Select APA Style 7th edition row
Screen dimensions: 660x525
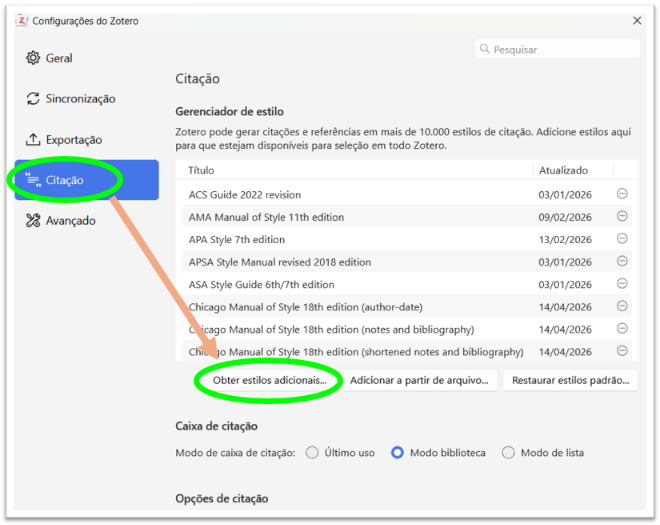tap(407, 240)
